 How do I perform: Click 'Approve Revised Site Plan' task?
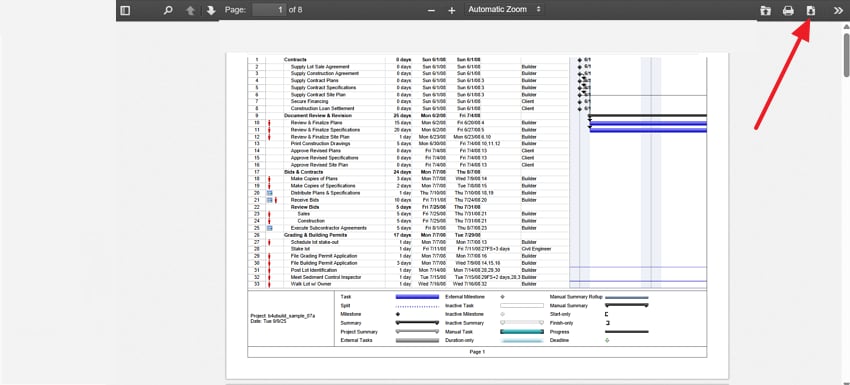tap(319, 165)
